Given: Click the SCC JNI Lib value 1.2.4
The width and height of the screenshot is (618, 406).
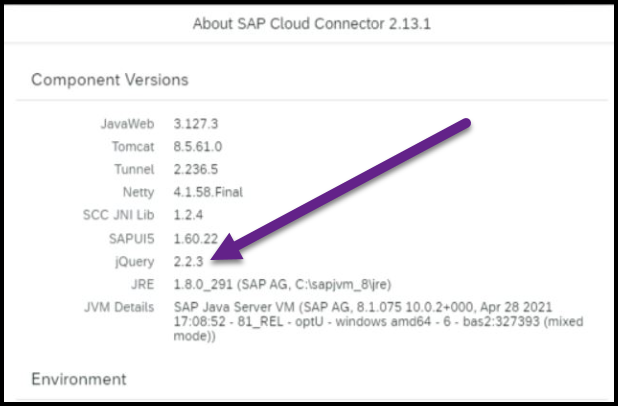Looking at the screenshot, I should 188,215.
